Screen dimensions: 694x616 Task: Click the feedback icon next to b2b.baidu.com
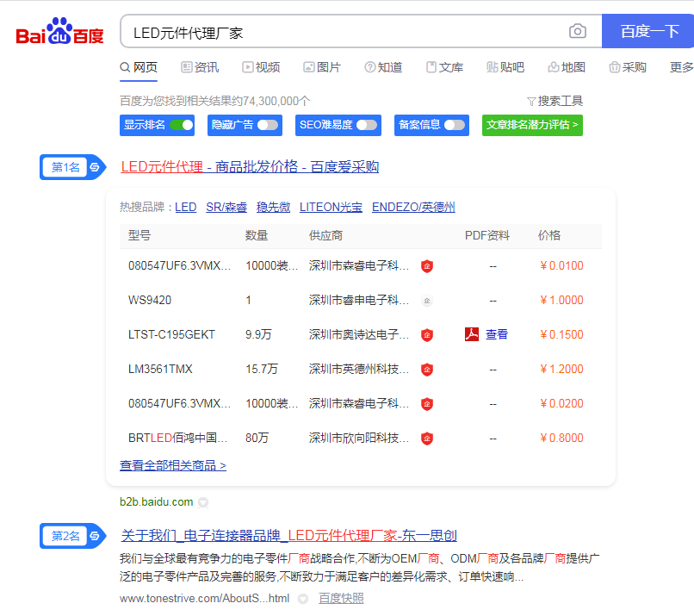pos(203,502)
